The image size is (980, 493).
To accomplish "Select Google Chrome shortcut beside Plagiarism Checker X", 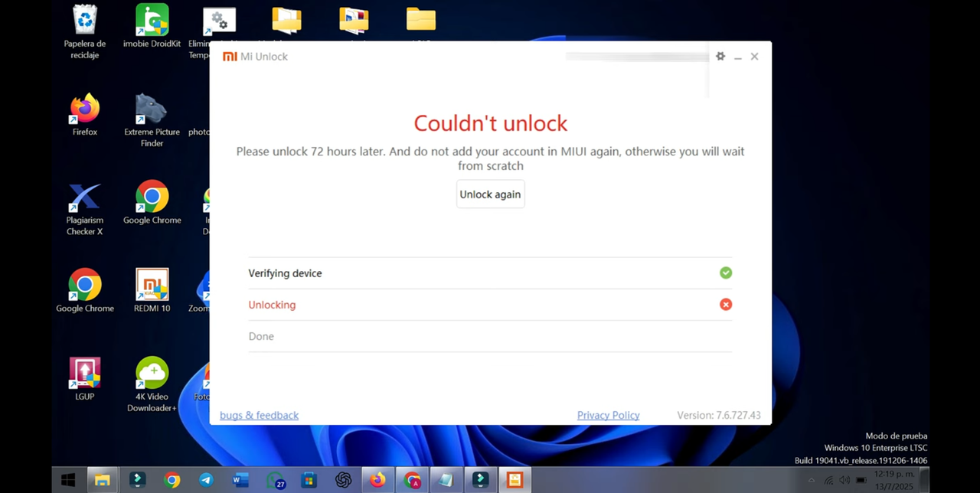I will 152,203.
